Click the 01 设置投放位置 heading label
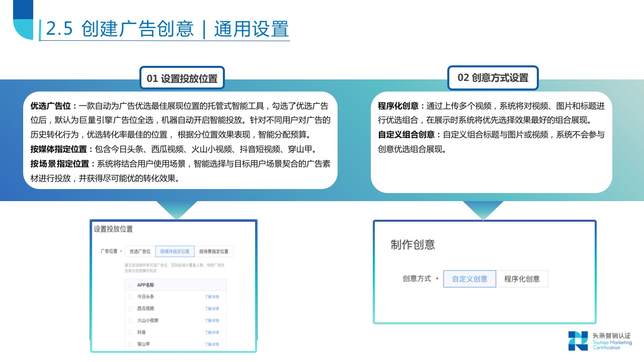Image resolution: width=644 pixels, height=362 pixels. (182, 78)
